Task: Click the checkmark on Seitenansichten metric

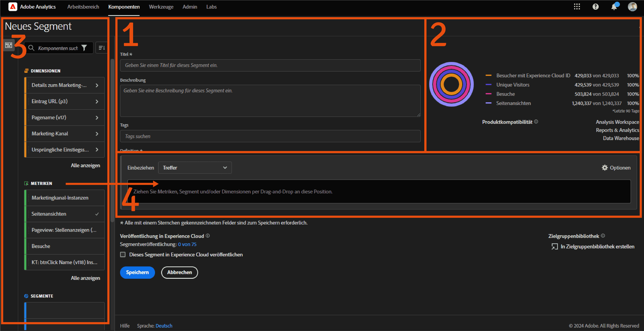Action: pyautogui.click(x=97, y=214)
